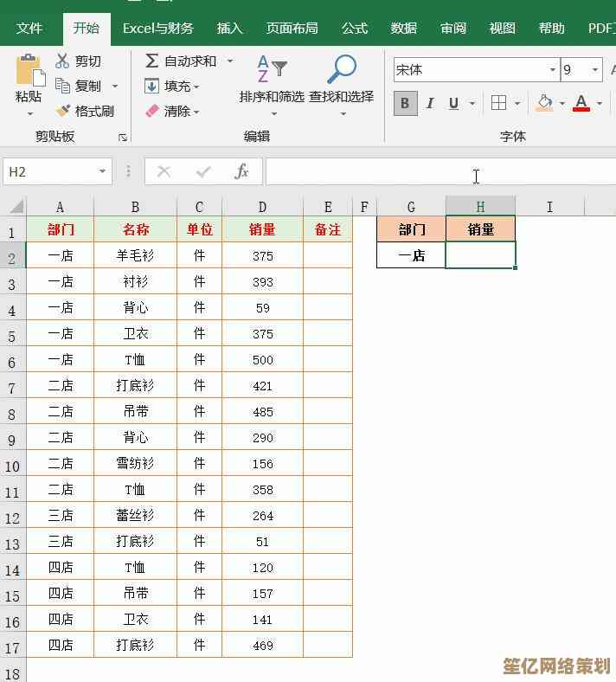616x682 pixels.
Task: Toggle Bold formatting button
Action: pyautogui.click(x=405, y=104)
